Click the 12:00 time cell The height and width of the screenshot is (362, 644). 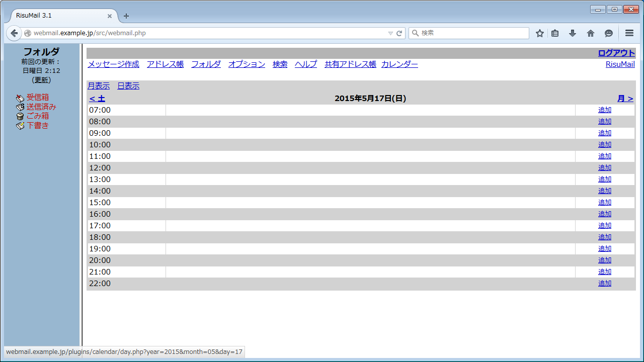[127, 168]
